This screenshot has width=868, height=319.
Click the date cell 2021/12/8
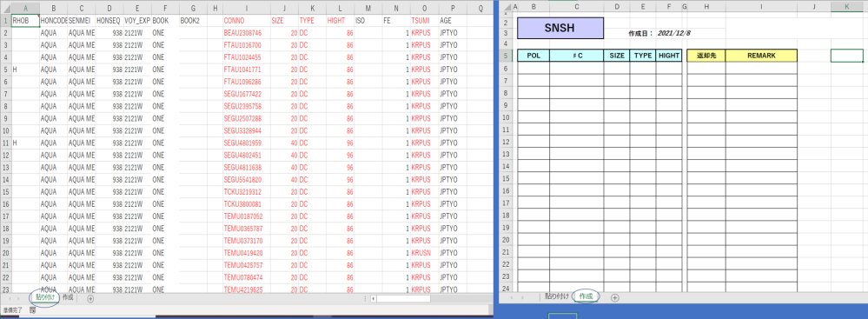click(x=673, y=33)
